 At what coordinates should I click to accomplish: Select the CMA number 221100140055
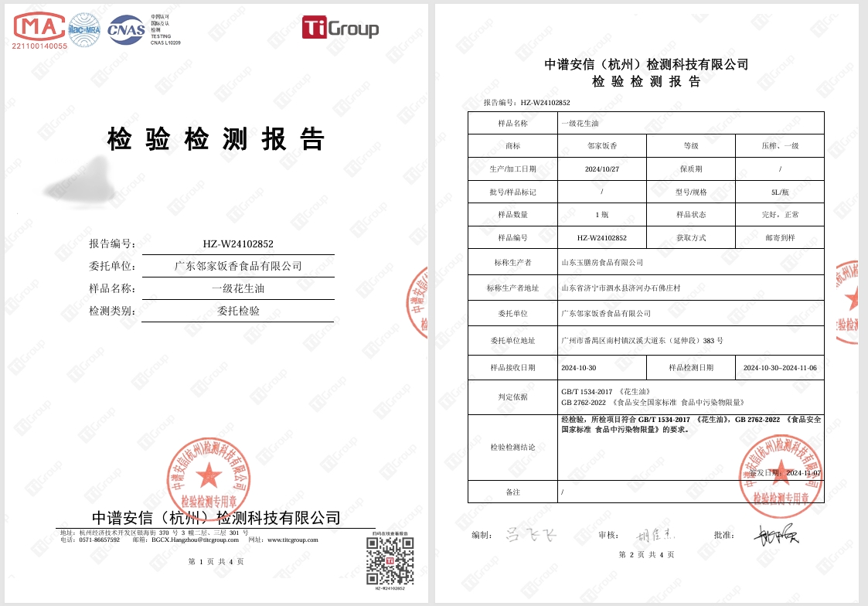(39, 46)
